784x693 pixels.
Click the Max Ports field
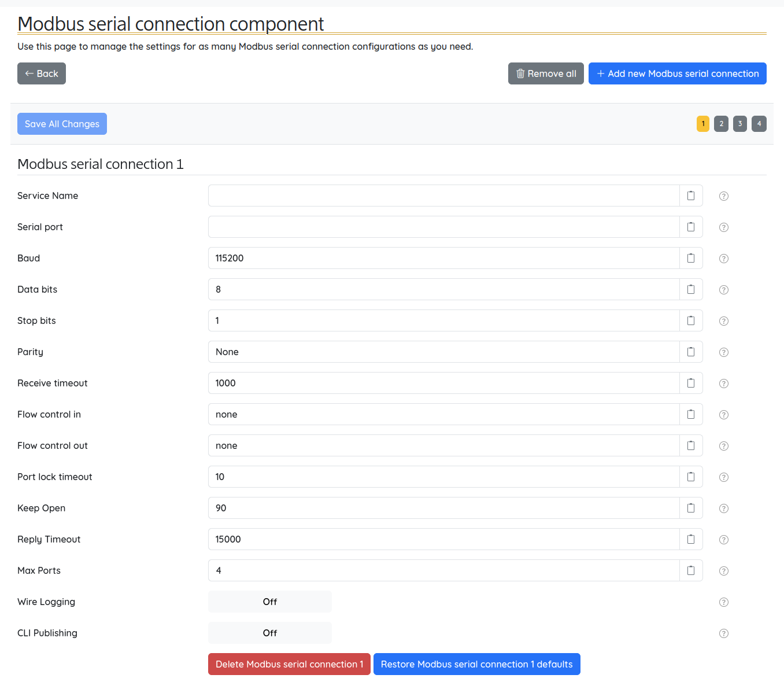click(444, 570)
